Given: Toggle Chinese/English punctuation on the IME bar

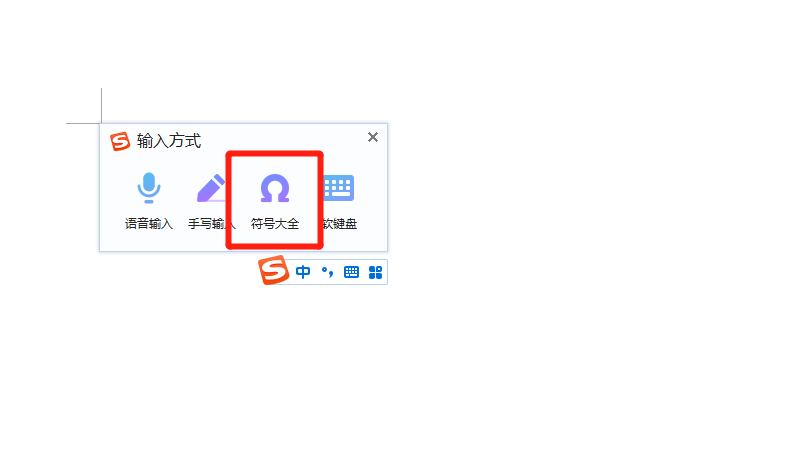Looking at the screenshot, I should [x=327, y=272].
